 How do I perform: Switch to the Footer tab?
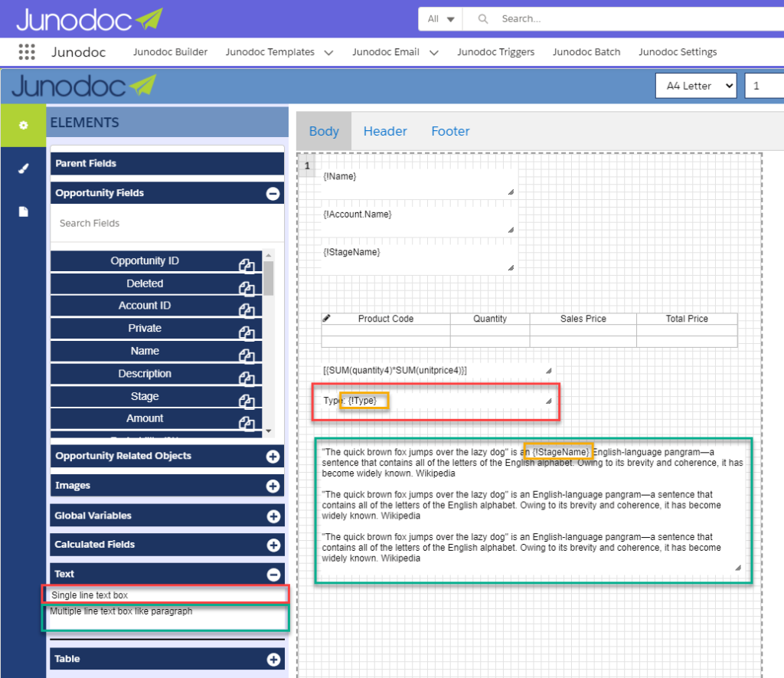[x=450, y=131]
